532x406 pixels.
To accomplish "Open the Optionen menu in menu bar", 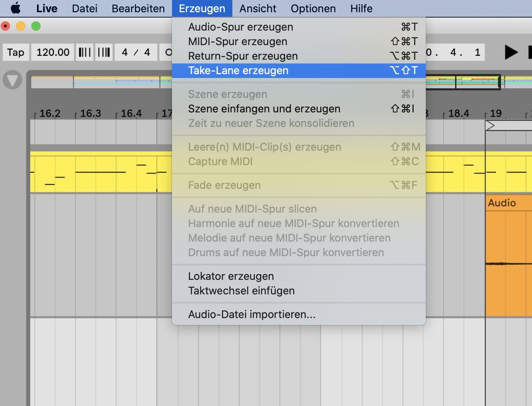I will (x=313, y=8).
